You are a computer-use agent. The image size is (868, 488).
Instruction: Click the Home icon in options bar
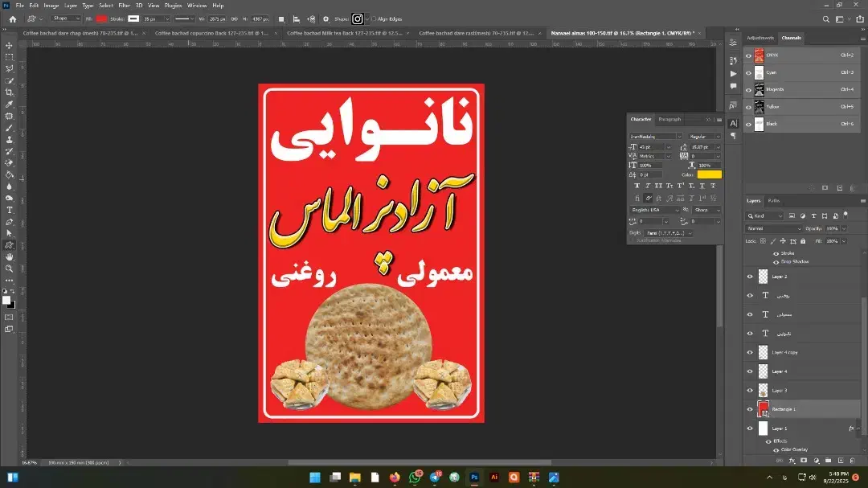[x=12, y=18]
